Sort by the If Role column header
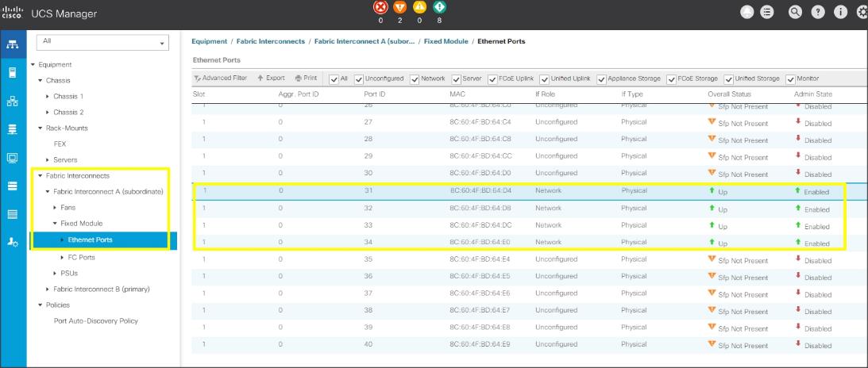Image resolution: width=868 pixels, height=368 pixels. pyautogui.click(x=546, y=94)
